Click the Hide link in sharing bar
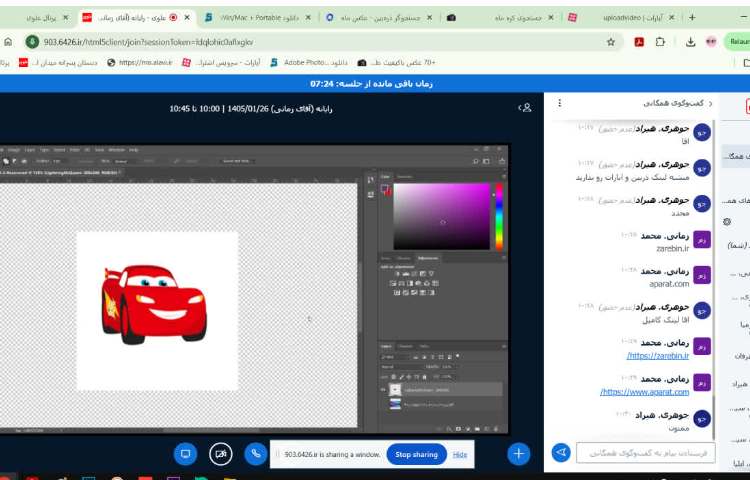The image size is (750, 480). tap(460, 455)
